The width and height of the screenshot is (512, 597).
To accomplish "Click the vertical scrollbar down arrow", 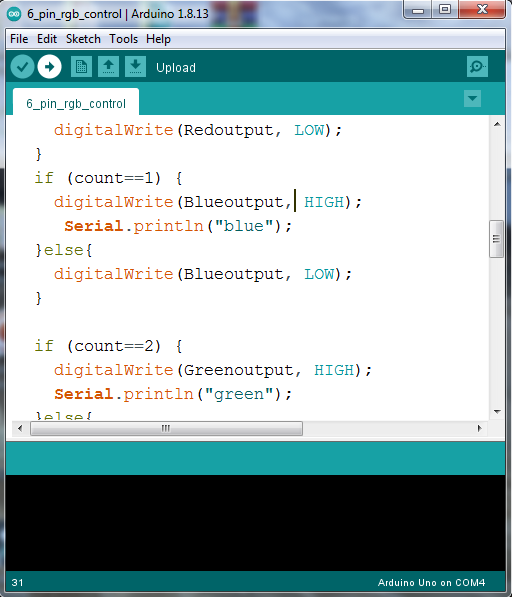I will tap(497, 411).
